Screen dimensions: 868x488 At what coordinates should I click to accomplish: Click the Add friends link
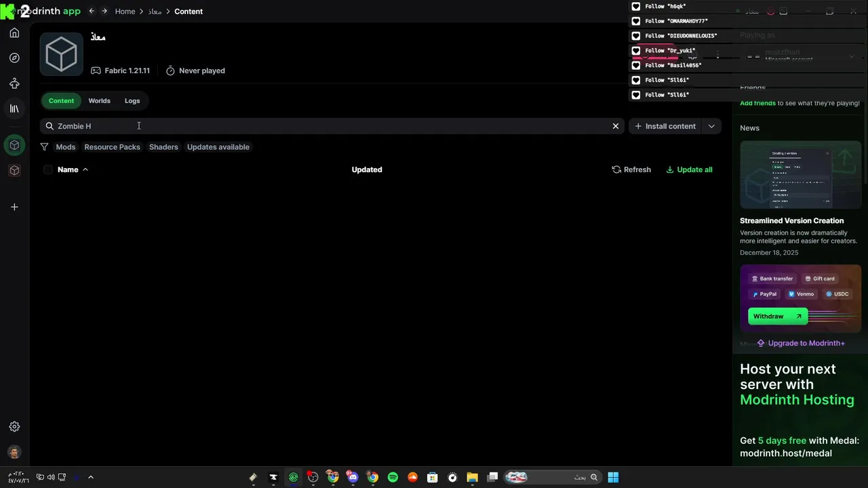pyautogui.click(x=757, y=103)
